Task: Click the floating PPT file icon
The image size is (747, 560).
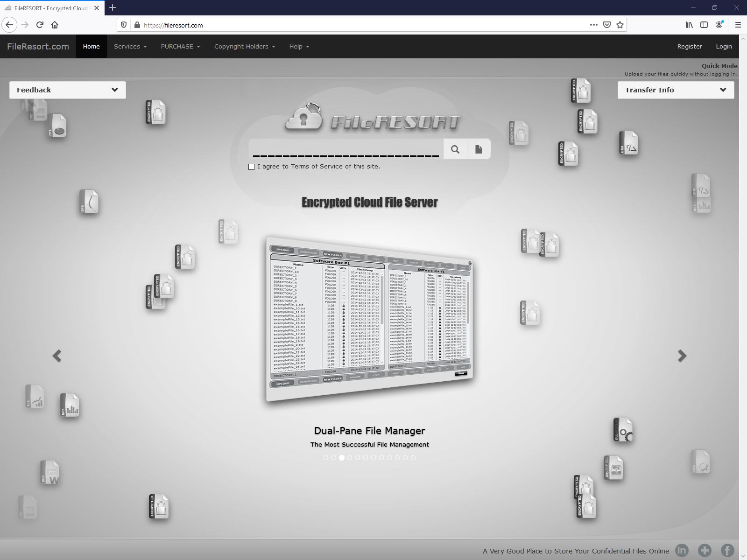Action: 56,126
